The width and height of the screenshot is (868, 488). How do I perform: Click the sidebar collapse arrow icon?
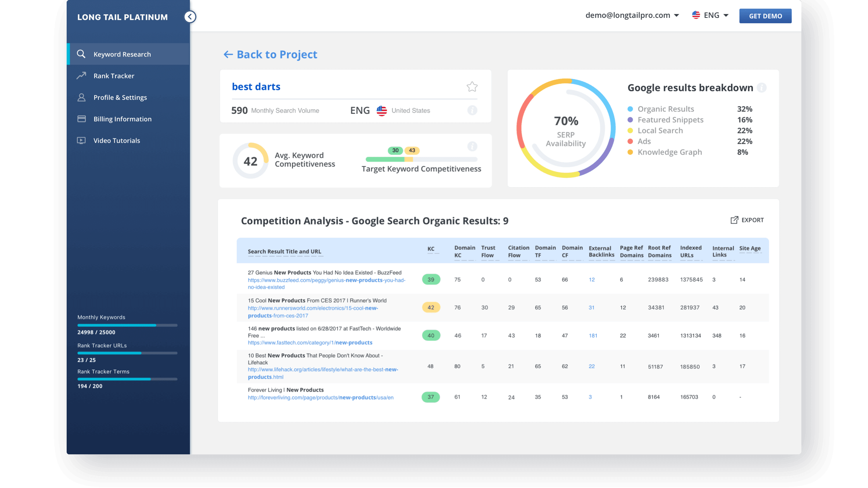coord(190,17)
